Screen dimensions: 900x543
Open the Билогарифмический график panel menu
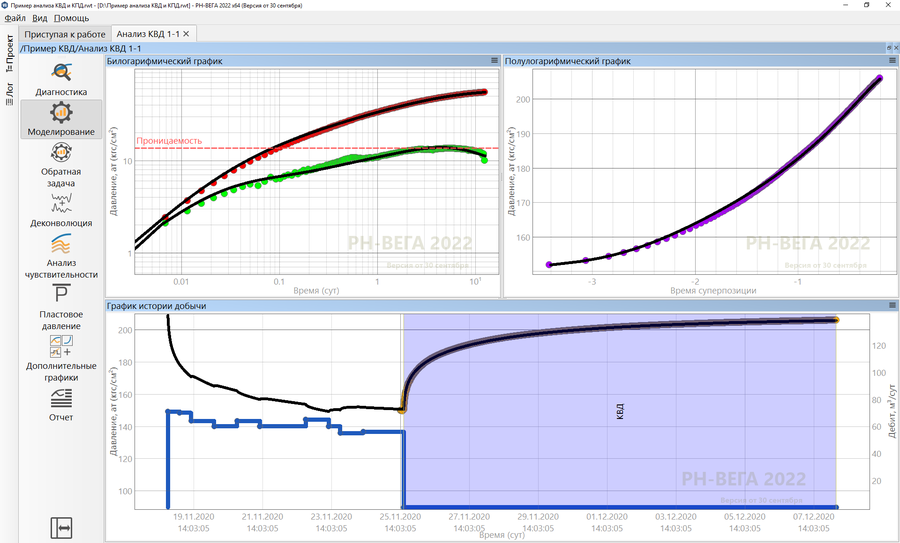494,61
